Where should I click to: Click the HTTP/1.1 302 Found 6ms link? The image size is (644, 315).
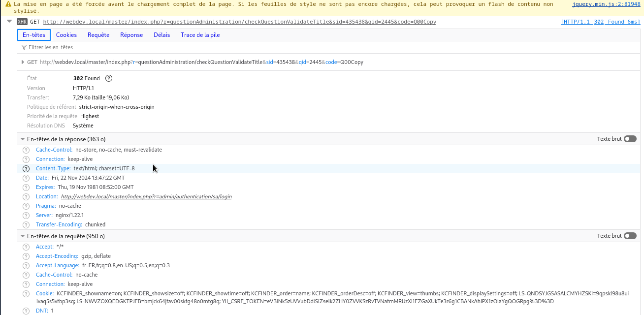[x=601, y=22]
